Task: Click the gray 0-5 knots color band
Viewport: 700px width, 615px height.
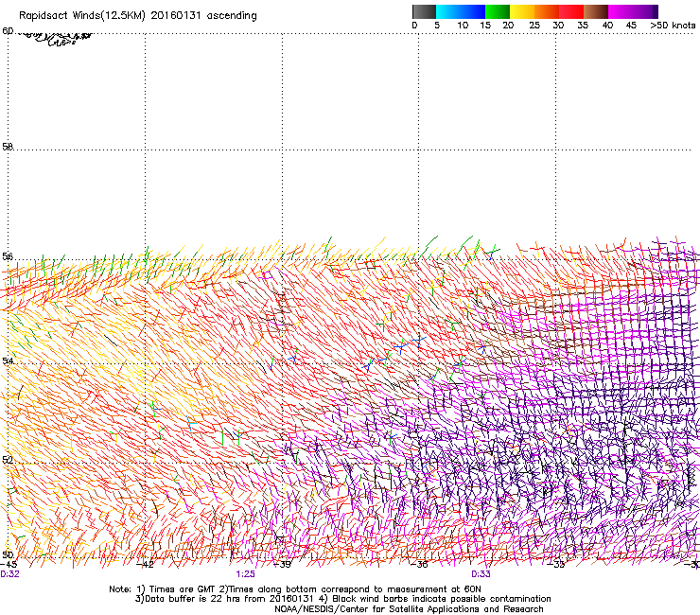Action: 424,11
